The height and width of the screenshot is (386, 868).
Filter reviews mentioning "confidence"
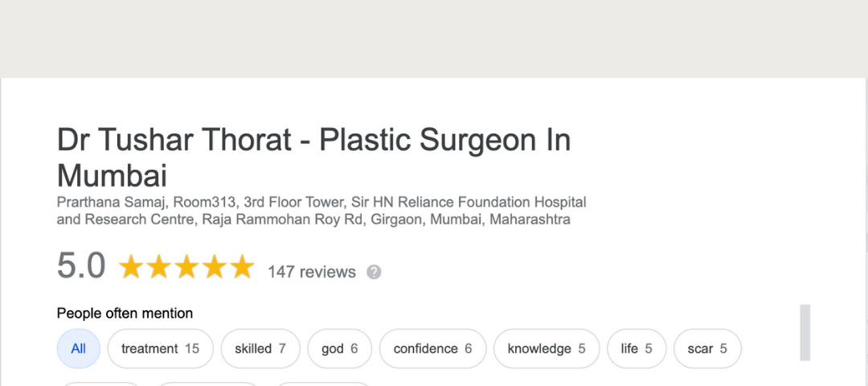pyautogui.click(x=432, y=348)
